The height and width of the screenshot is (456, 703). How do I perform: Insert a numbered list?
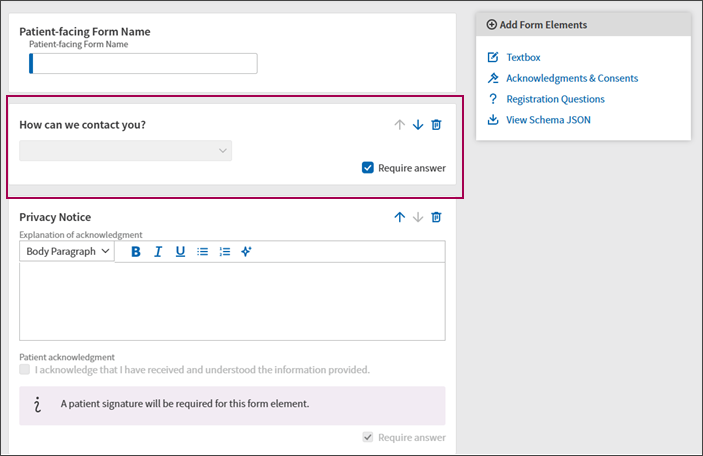pyautogui.click(x=225, y=252)
